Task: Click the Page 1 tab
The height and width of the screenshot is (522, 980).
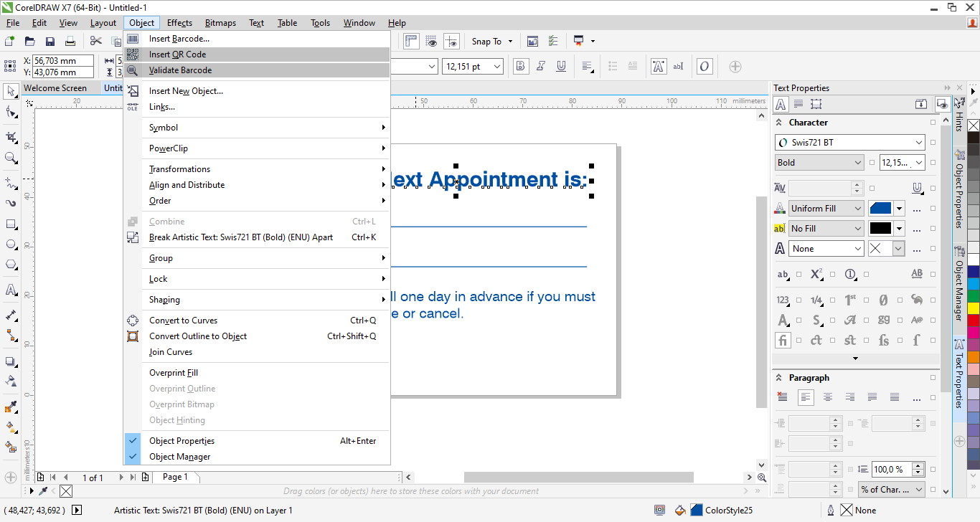Action: (175, 477)
